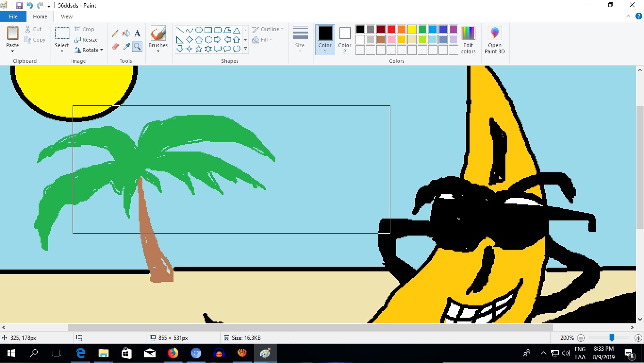This screenshot has width=644, height=363.
Task: Click the Redo arrow icon
Action: click(40, 6)
